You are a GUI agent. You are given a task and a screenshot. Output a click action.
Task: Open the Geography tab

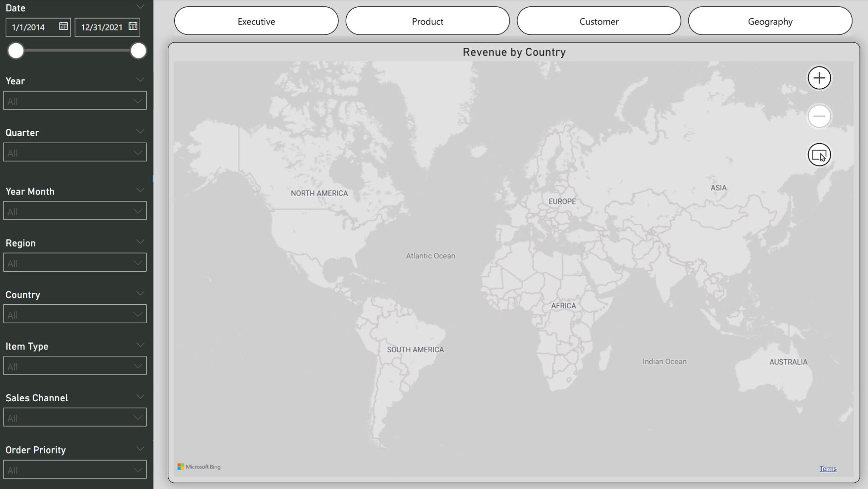(770, 22)
